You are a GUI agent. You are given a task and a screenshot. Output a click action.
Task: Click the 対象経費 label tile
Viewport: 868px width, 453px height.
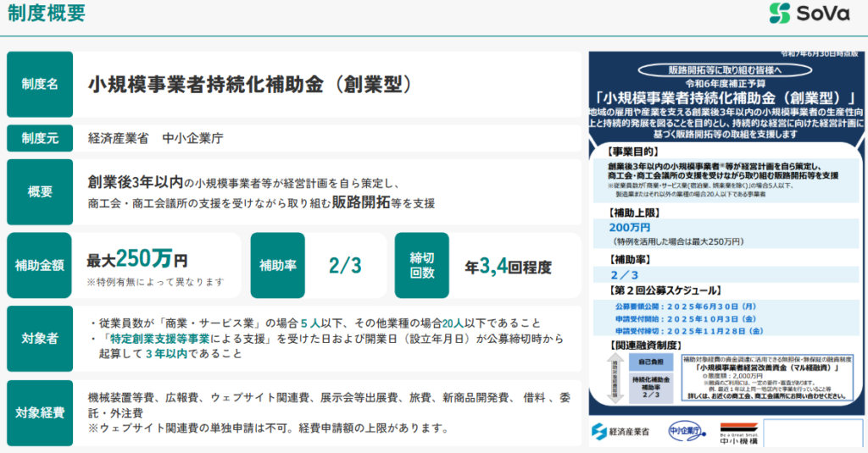click(x=40, y=413)
